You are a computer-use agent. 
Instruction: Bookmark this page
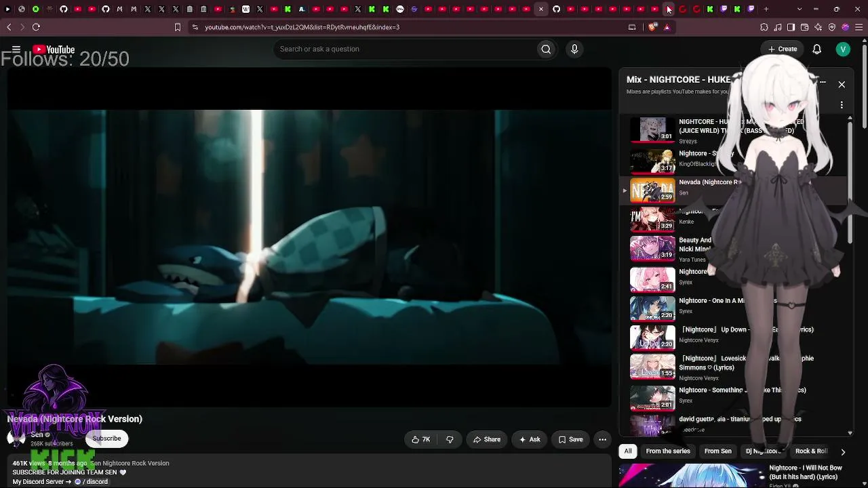tap(178, 27)
